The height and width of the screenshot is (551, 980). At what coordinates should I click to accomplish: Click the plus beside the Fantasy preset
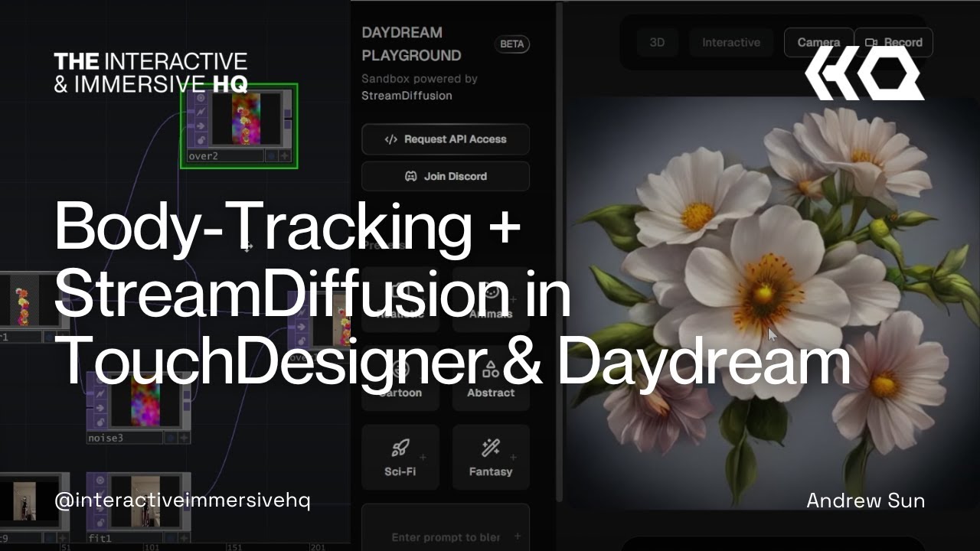513,458
